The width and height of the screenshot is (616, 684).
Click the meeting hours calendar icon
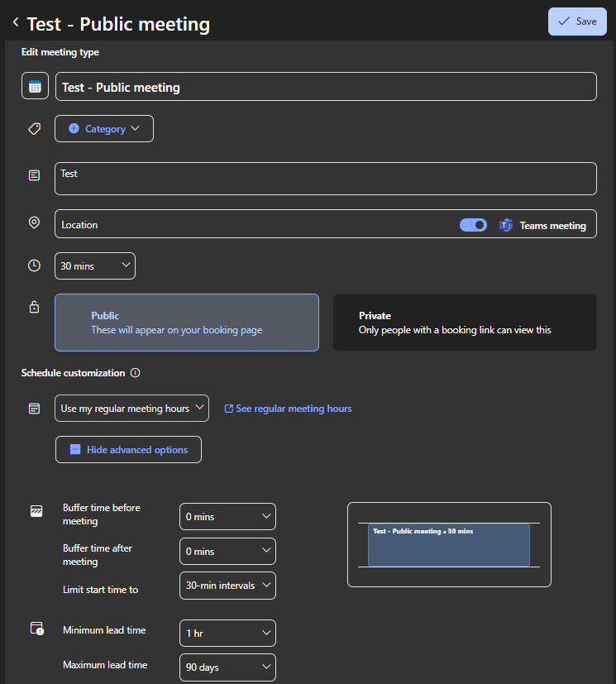click(34, 409)
